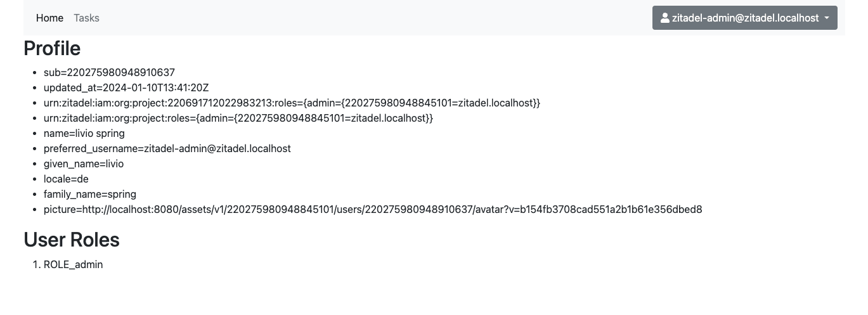The width and height of the screenshot is (868, 315).
Task: Select the sub=220275980948910637 entry
Action: 109,72
